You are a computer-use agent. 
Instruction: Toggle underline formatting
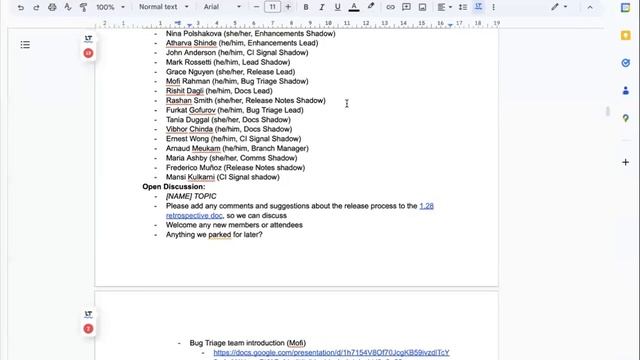click(338, 7)
